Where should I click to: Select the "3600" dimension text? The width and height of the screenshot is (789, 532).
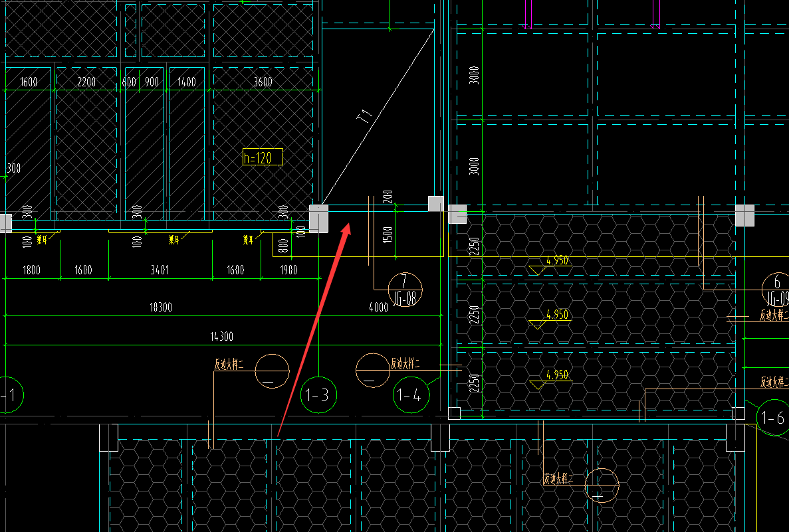[x=263, y=82]
